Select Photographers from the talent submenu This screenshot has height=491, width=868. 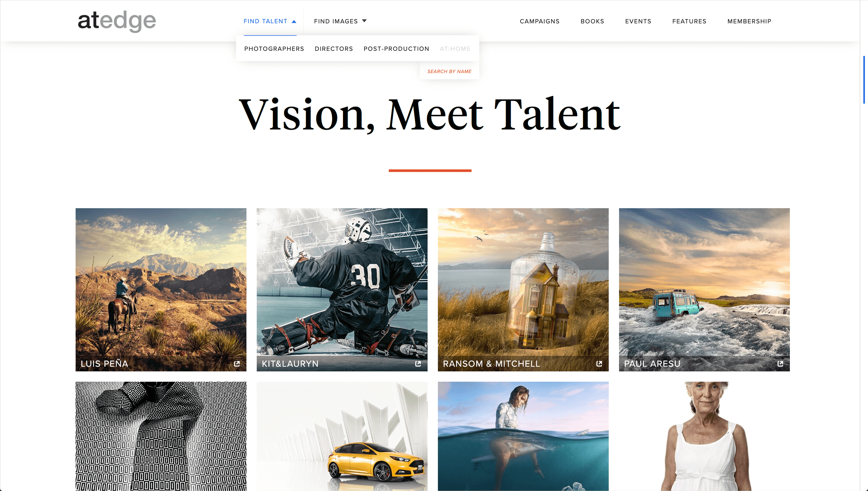274,49
